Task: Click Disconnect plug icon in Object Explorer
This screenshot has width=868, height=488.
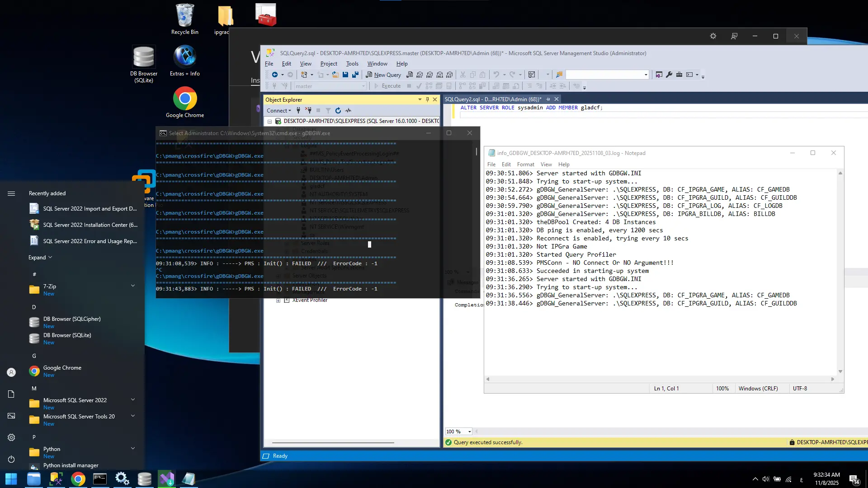Action: click(x=308, y=110)
